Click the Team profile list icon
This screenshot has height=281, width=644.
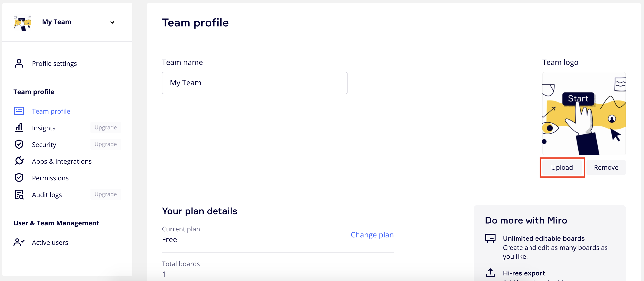tap(19, 111)
